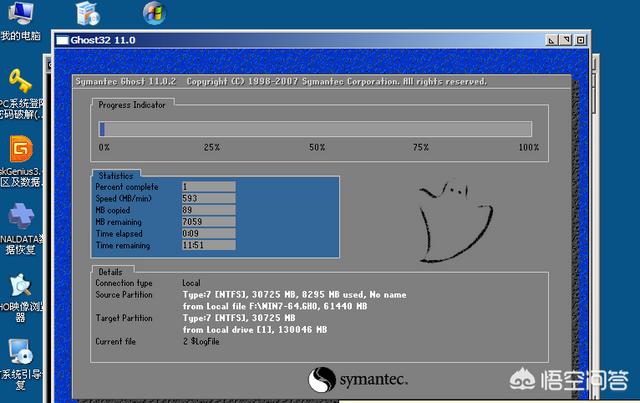Select the Details panel heading
This screenshot has width=640, height=403.
[x=110, y=272]
